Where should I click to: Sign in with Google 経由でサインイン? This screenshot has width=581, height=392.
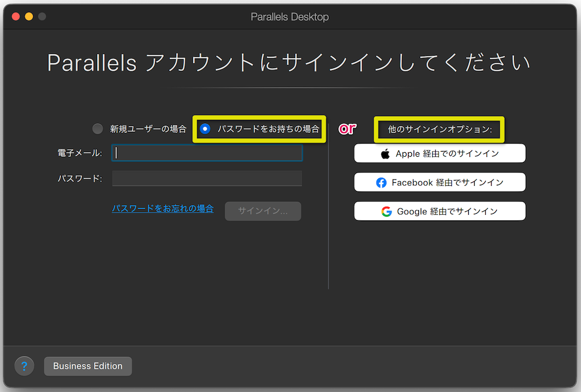(440, 211)
